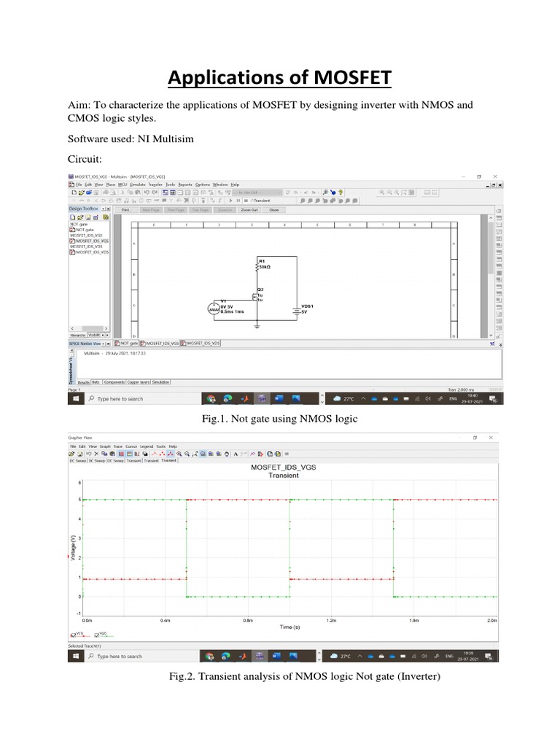This screenshot has width=560, height=747.
Task: Click the Close button in print preview bar
Action: click(274, 209)
